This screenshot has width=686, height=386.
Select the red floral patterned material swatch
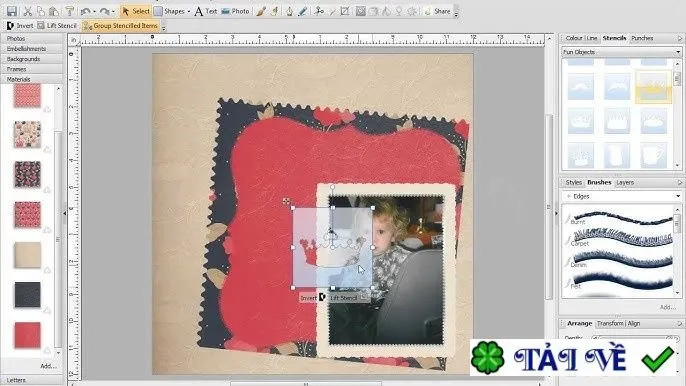27,214
